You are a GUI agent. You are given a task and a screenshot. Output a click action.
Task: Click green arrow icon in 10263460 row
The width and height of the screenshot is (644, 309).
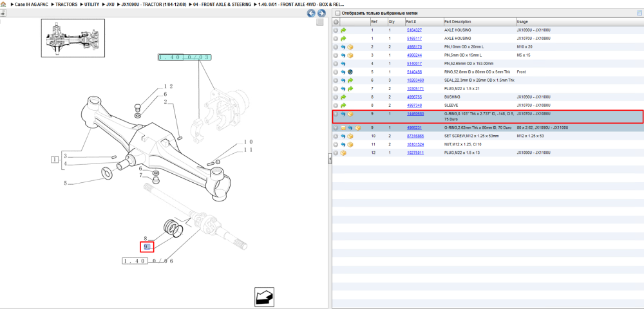point(350,80)
